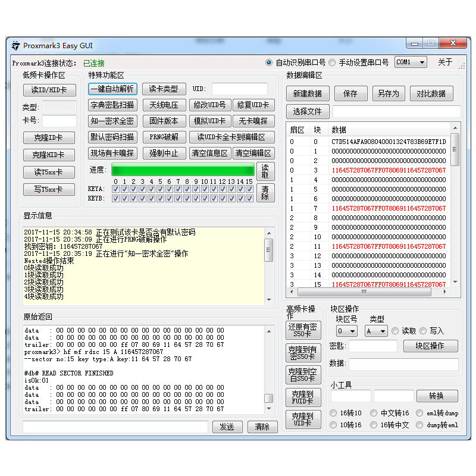Click 清空编辑区 button
This screenshot has height=476, width=476.
pyautogui.click(x=253, y=154)
